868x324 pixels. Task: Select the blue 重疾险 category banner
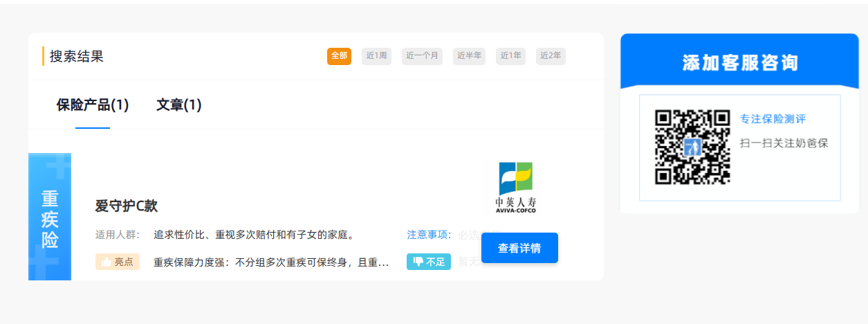(50, 217)
